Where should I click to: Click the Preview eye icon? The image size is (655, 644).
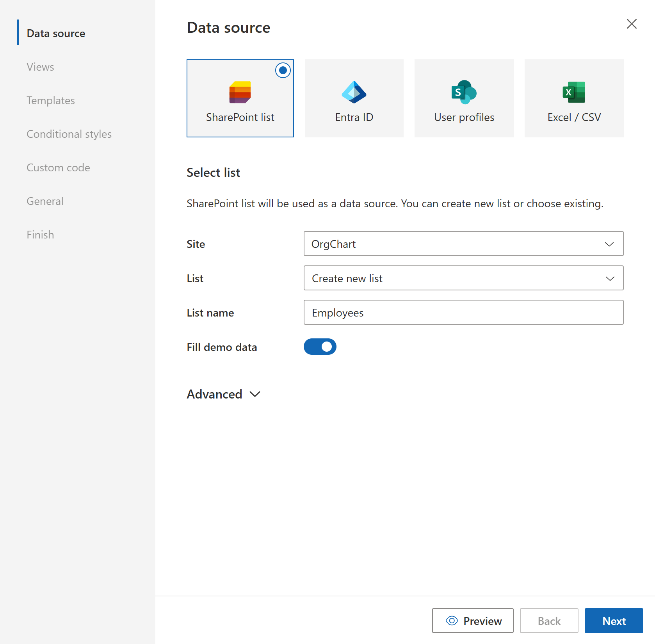pos(452,621)
